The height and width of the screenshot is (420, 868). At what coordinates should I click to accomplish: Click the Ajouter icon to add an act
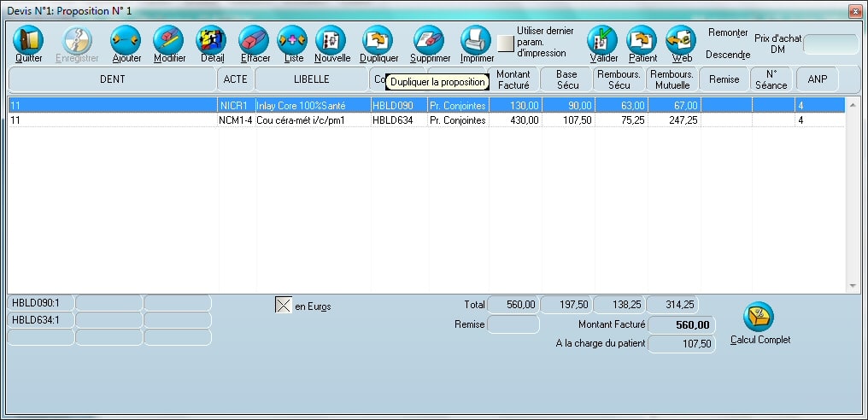(126, 40)
